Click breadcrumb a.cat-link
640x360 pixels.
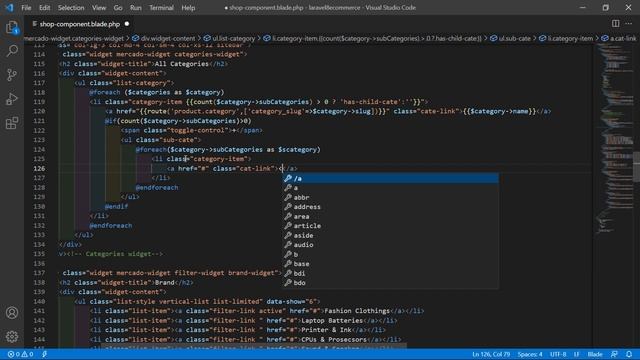[619, 38]
